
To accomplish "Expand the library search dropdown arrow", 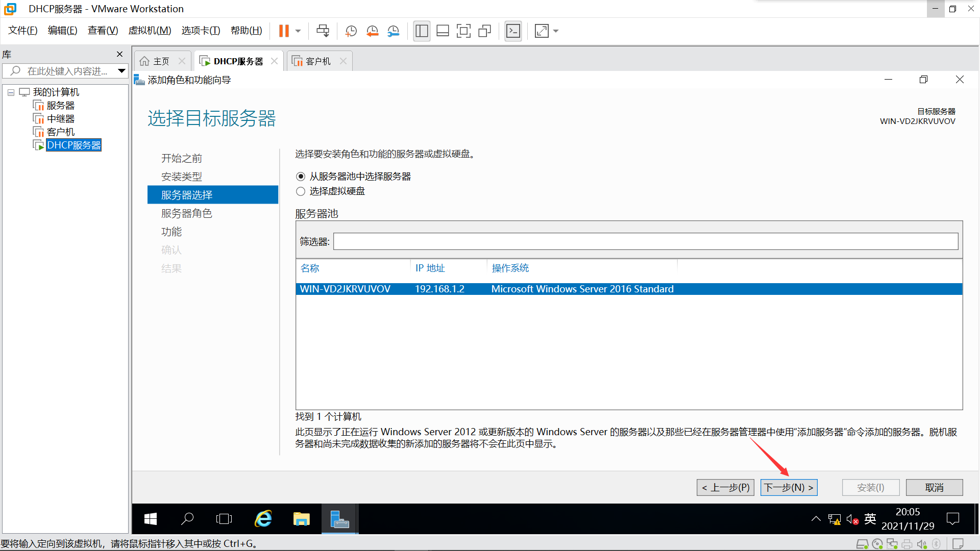I will pyautogui.click(x=121, y=71).
